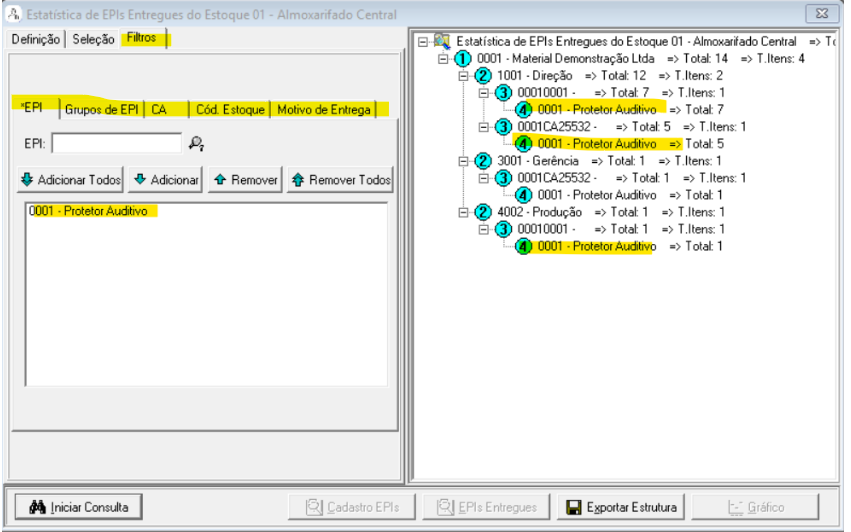The height and width of the screenshot is (532, 851).
Task: Collapse the 1001 - Direção tree node
Action: (x=464, y=76)
